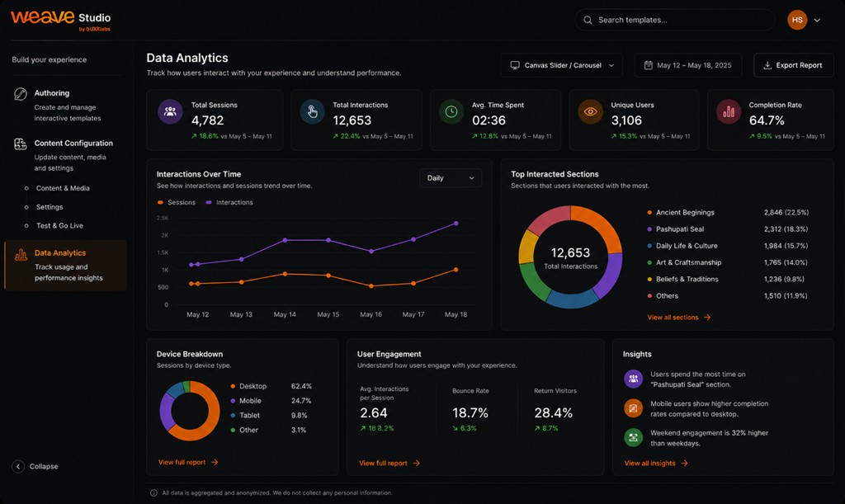Select Beliefs & Traditions legend row
Viewport: 845px width, 504px height.
728,279
